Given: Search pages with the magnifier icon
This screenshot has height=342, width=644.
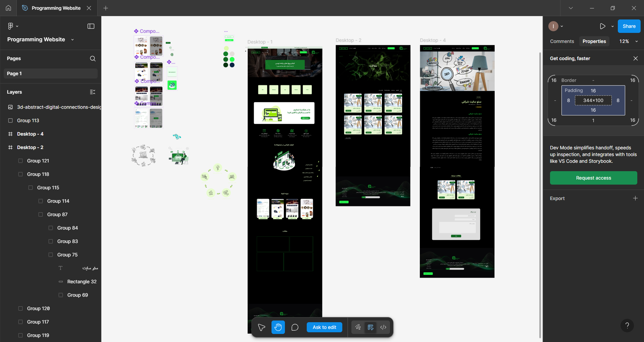Looking at the screenshot, I should (x=93, y=58).
